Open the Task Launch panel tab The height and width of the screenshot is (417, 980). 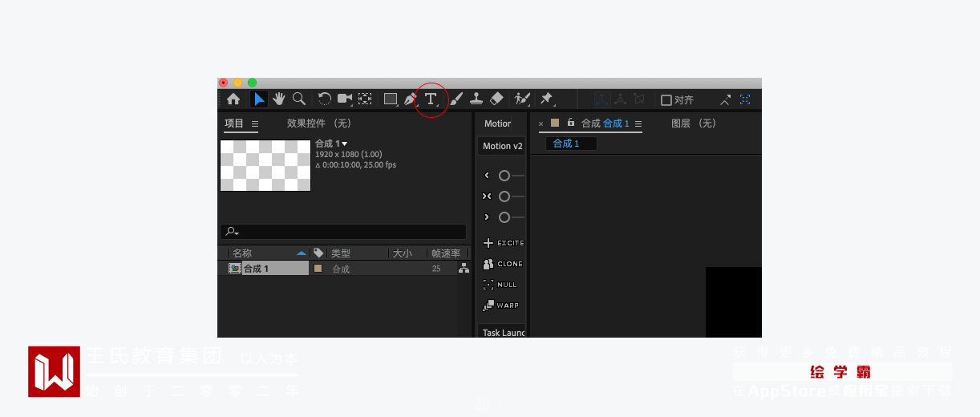pyautogui.click(x=504, y=332)
